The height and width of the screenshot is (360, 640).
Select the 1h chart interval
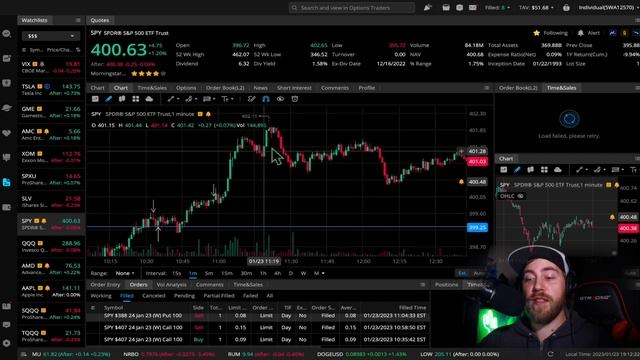point(263,273)
